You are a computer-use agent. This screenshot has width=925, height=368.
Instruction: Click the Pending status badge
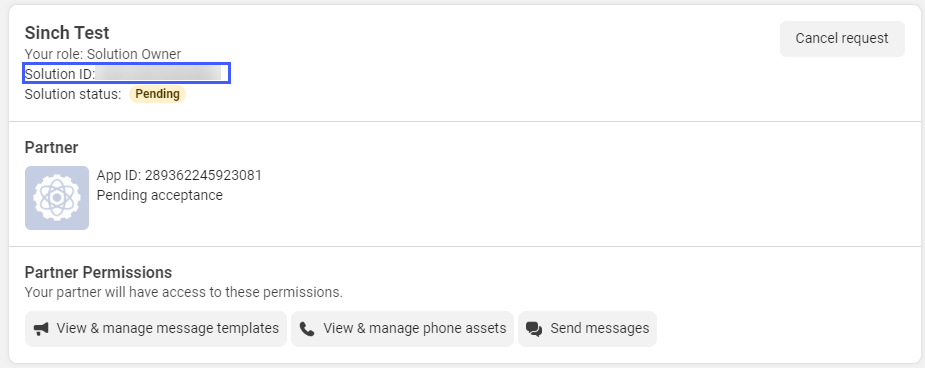(158, 94)
